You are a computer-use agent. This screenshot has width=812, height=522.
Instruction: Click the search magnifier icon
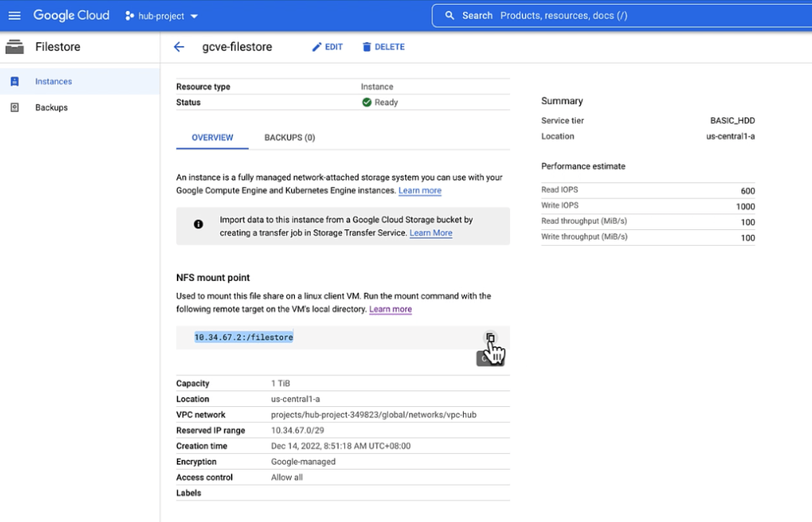[x=450, y=16]
